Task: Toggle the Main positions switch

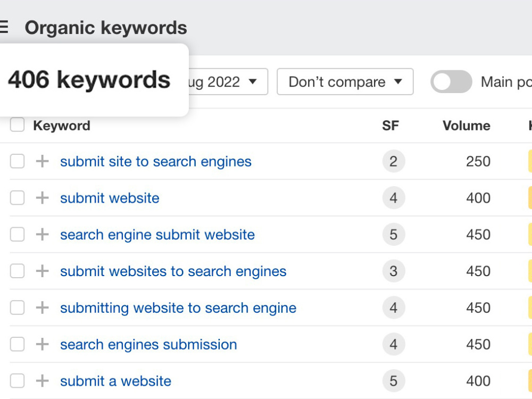Action: point(451,82)
